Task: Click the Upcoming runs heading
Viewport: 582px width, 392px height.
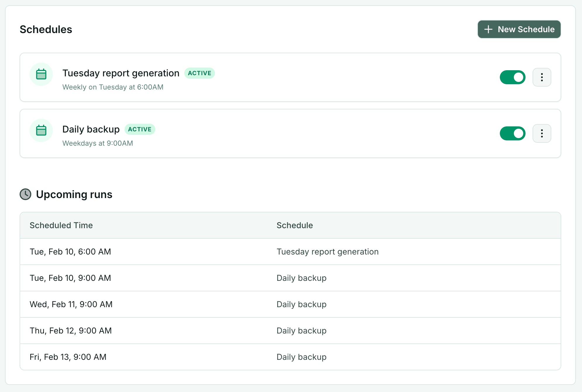Action: 74,194
